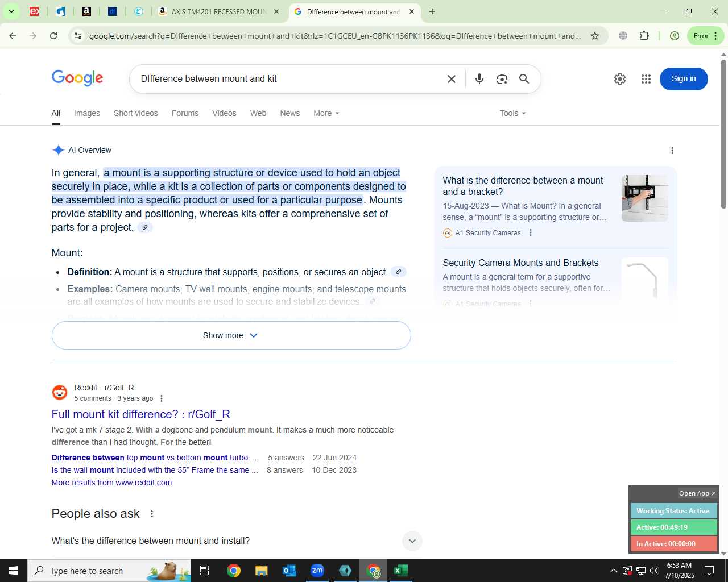Open volume control in system tray

[654, 571]
